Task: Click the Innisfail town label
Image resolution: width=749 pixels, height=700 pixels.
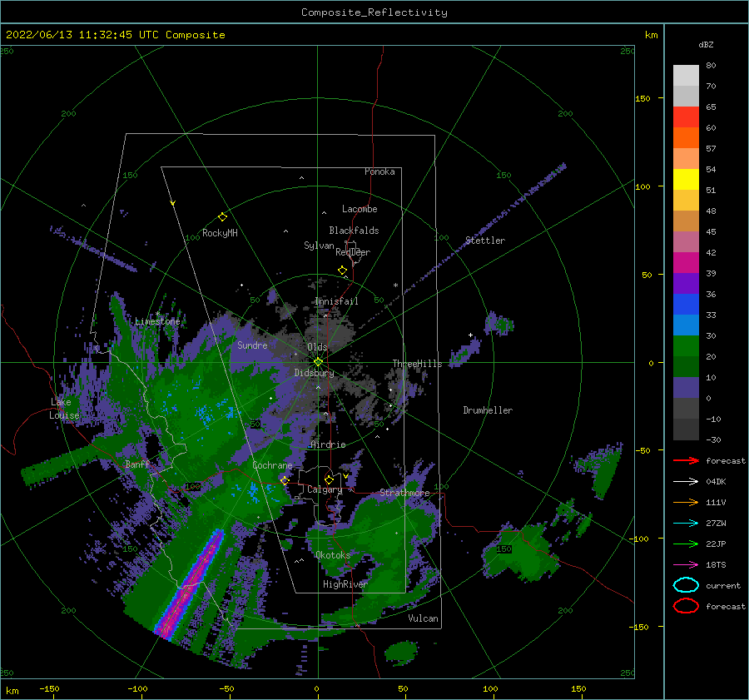Action: pos(336,301)
